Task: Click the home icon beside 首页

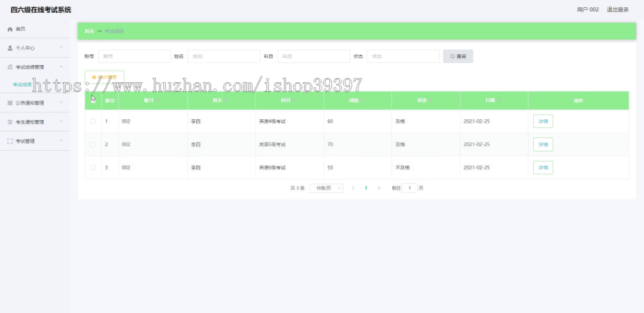Action: (10, 29)
